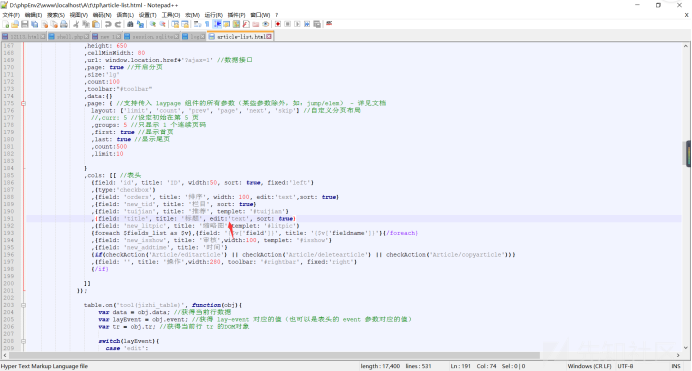Click the Zoom Out toolbar icon
Image resolution: width=692 pixels, height=371 pixels.
[x=162, y=24]
